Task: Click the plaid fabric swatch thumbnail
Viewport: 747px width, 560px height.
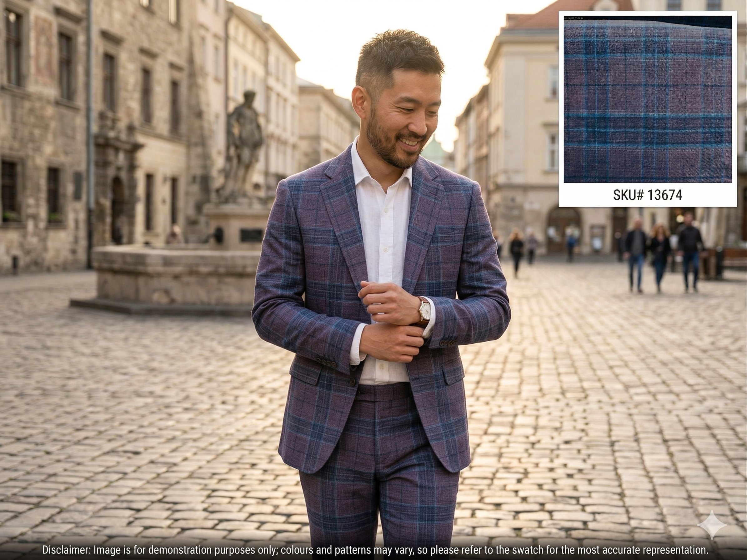Action: tap(648, 99)
